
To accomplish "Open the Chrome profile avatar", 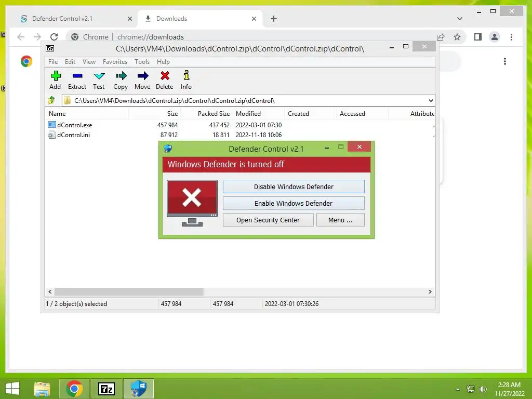I will 495,37.
